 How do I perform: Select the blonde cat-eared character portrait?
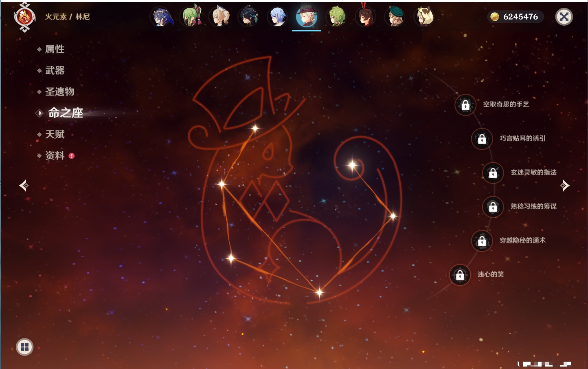[x=220, y=17]
